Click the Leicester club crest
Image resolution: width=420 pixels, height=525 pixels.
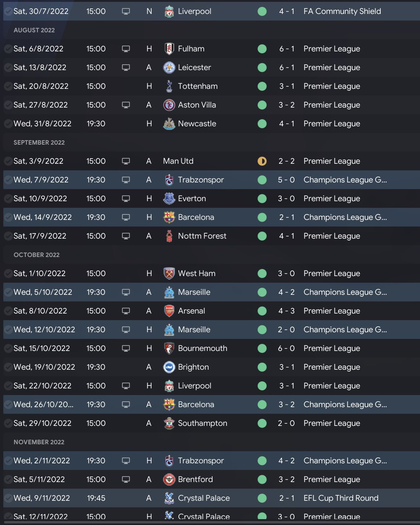click(169, 68)
